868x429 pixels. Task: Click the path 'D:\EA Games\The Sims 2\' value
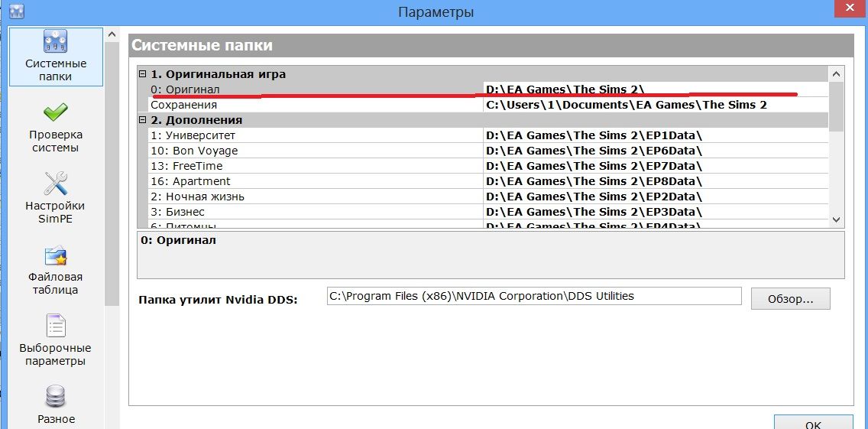565,89
